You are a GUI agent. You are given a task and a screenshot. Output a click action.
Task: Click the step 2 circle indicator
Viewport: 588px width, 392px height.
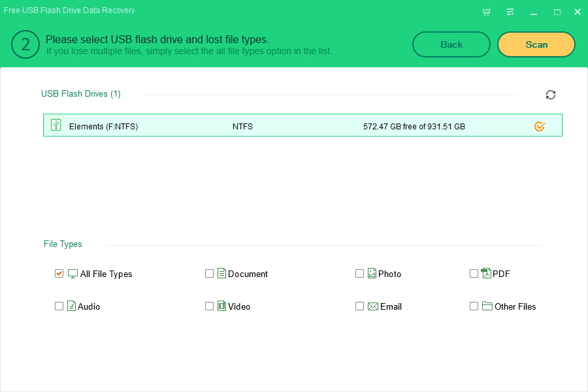coord(25,44)
